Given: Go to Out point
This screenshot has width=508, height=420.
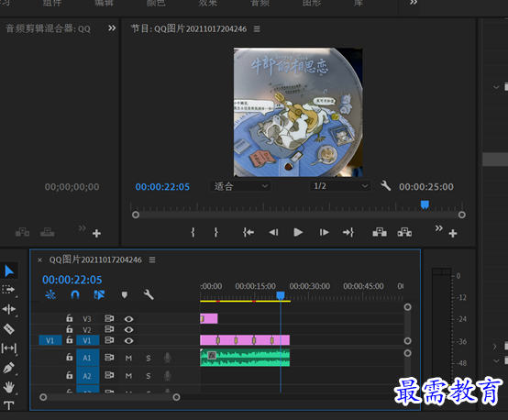Looking at the screenshot, I should coord(348,232).
